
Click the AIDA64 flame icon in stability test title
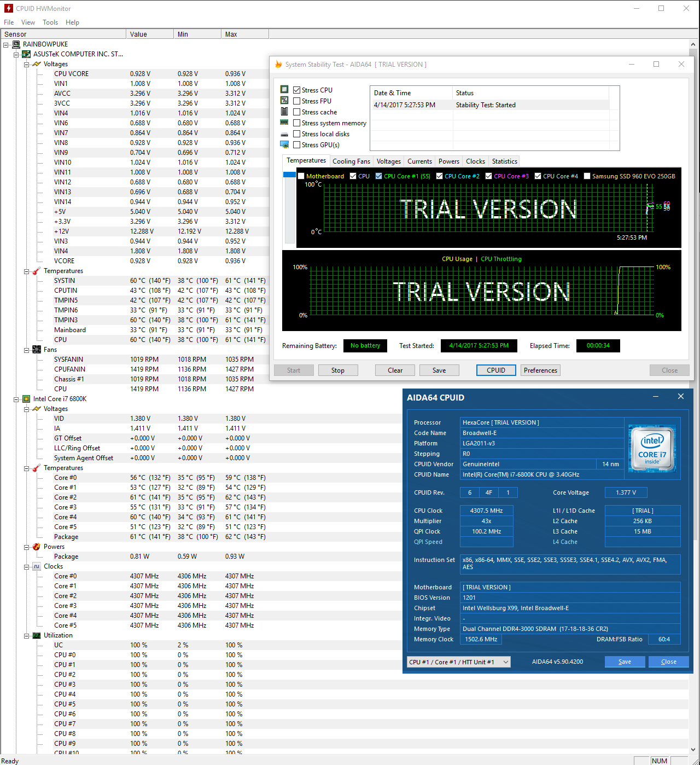point(278,64)
